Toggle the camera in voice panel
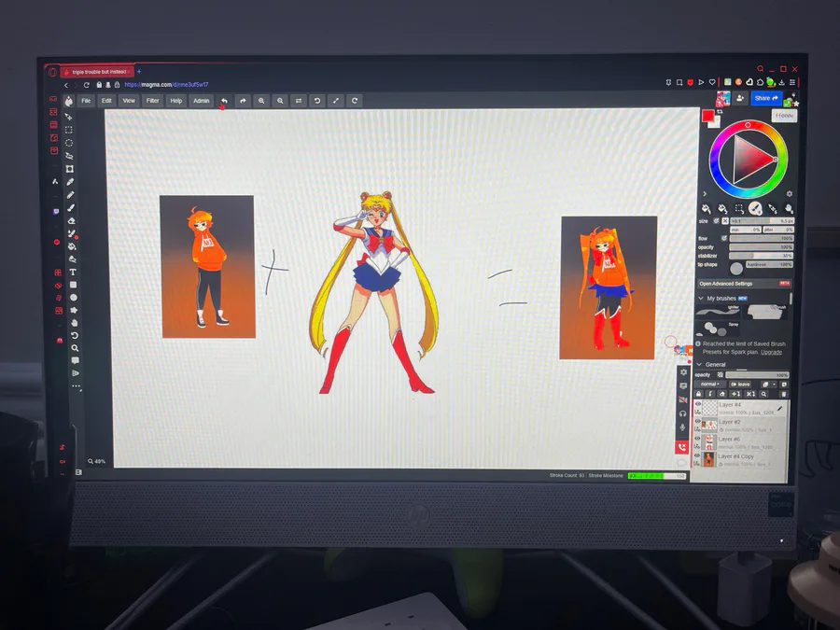This screenshot has width=840, height=630. (x=683, y=399)
